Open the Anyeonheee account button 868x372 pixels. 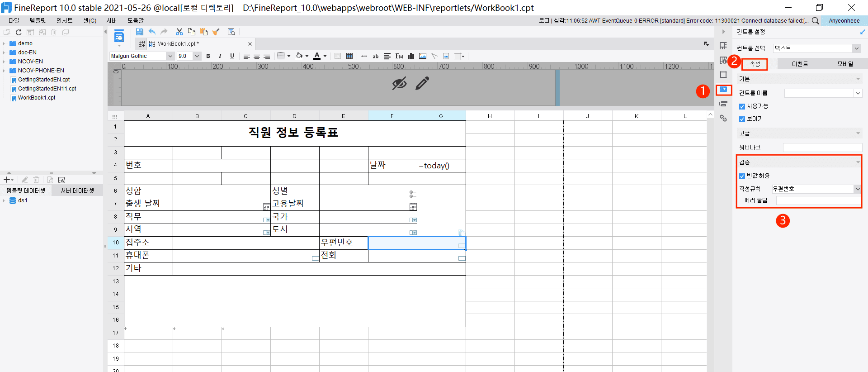click(x=844, y=20)
